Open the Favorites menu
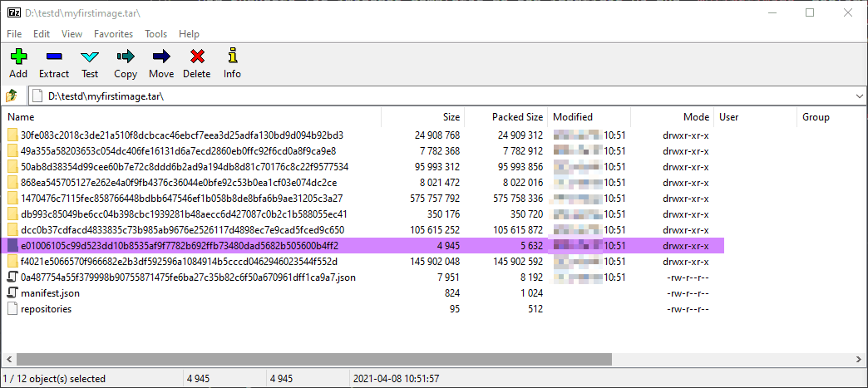Viewport: 868px width, 388px height. [113, 34]
